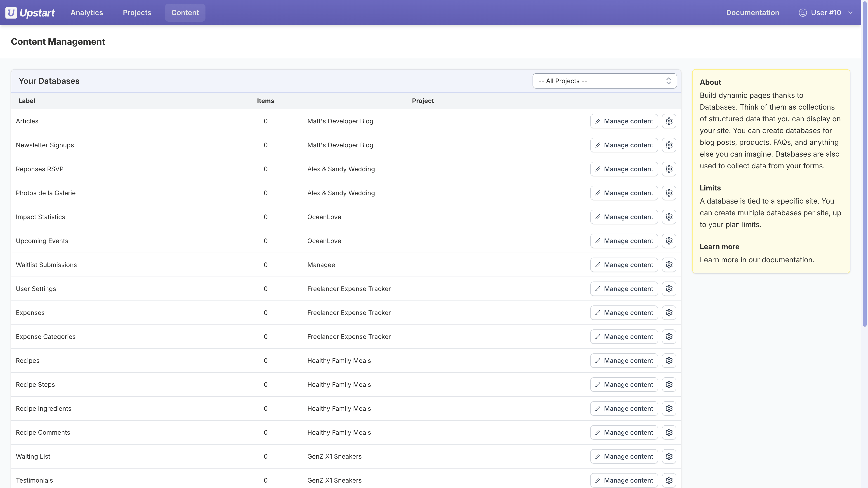Screen dimensions: 868x488
Task: Click Manage content for Recipe Comments
Action: (624, 432)
